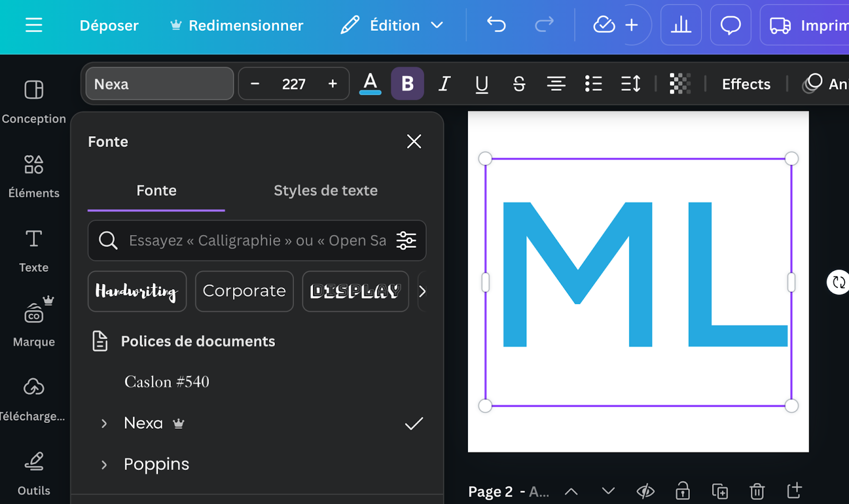
Task: Apply strikethrough formatting to the text
Action: (518, 83)
